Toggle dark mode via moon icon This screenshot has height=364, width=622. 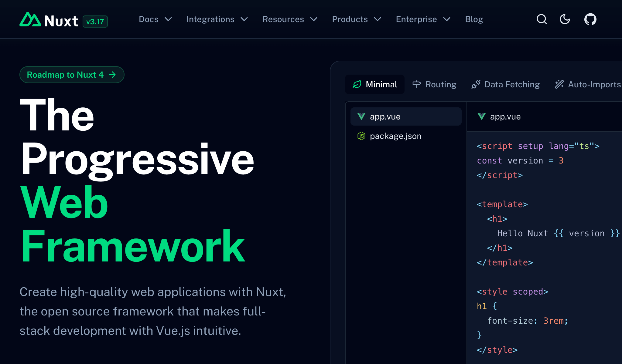565,19
